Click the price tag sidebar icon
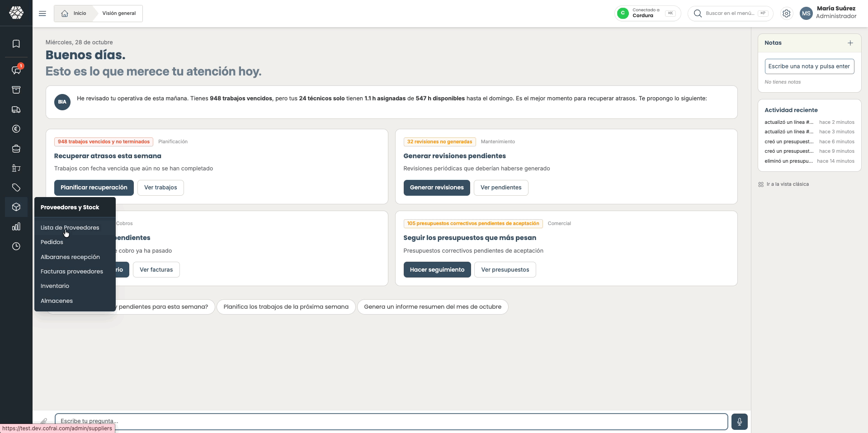868x433 pixels. [x=16, y=188]
